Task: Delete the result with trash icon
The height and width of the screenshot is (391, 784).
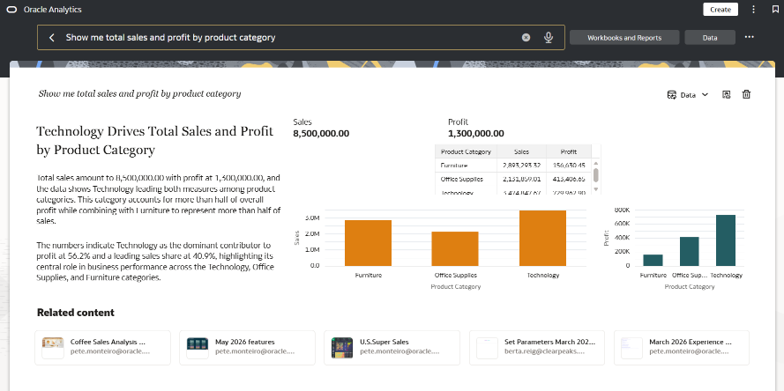Action: coord(746,94)
